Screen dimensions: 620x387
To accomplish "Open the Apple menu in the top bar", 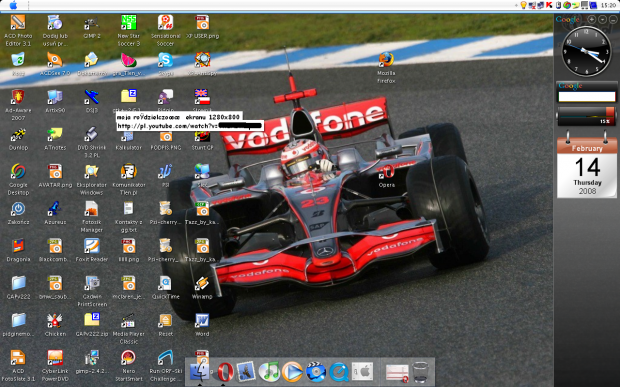I will point(13,5).
